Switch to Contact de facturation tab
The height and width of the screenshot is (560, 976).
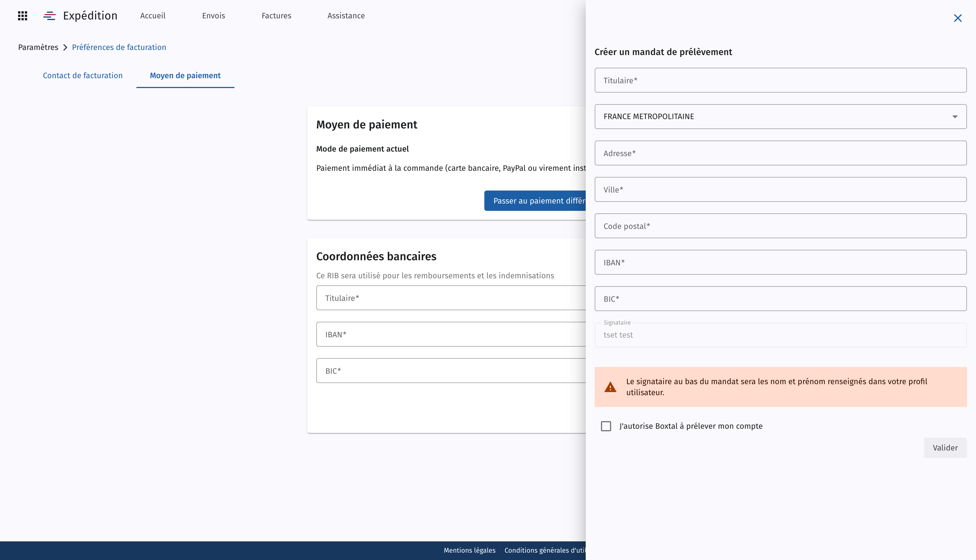(83, 75)
